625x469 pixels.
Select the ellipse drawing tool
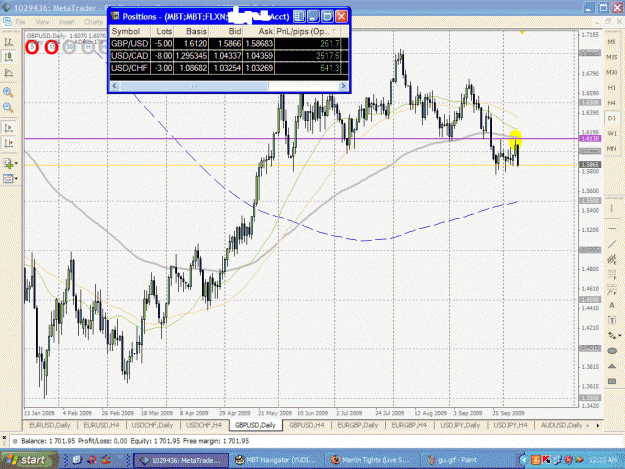[x=612, y=351]
